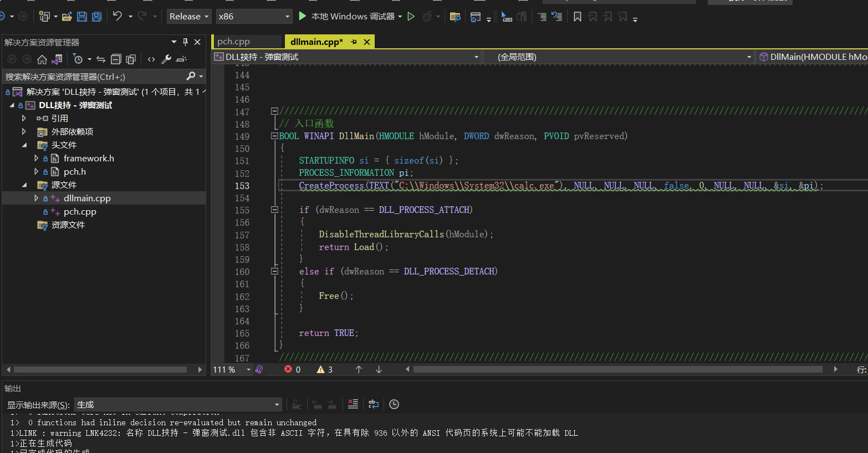Save the current file with the single-disk icon
The image size is (868, 453).
click(82, 17)
